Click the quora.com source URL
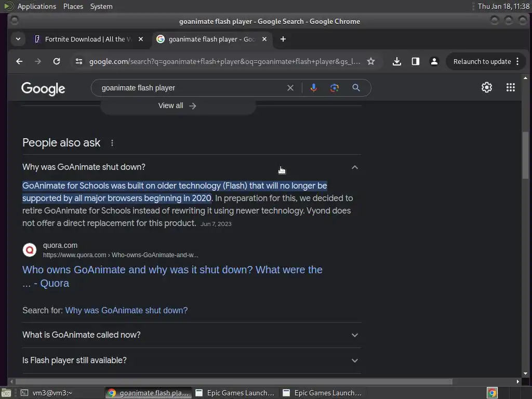Viewport: 532px width, 399px height. click(121, 255)
